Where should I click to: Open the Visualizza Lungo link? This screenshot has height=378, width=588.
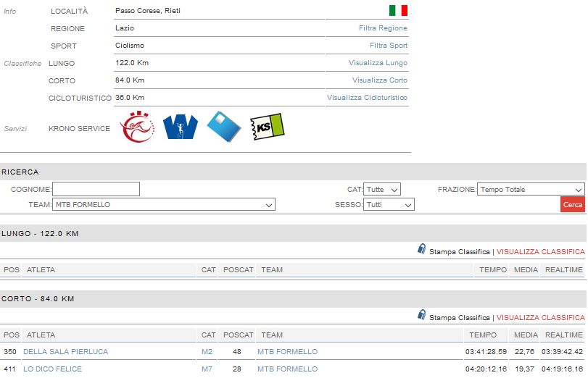tap(378, 63)
